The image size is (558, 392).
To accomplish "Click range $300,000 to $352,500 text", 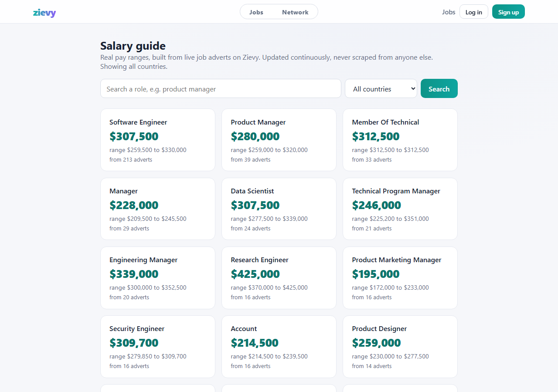I will tap(148, 287).
